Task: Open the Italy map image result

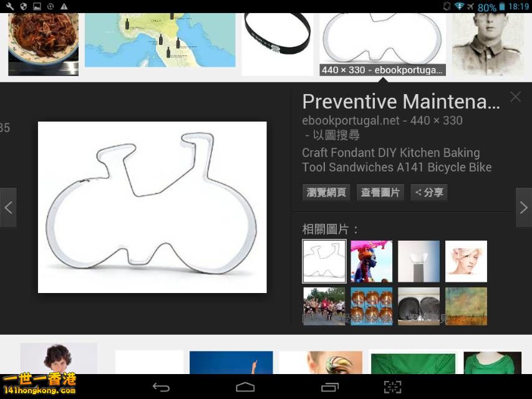Action: [x=160, y=40]
